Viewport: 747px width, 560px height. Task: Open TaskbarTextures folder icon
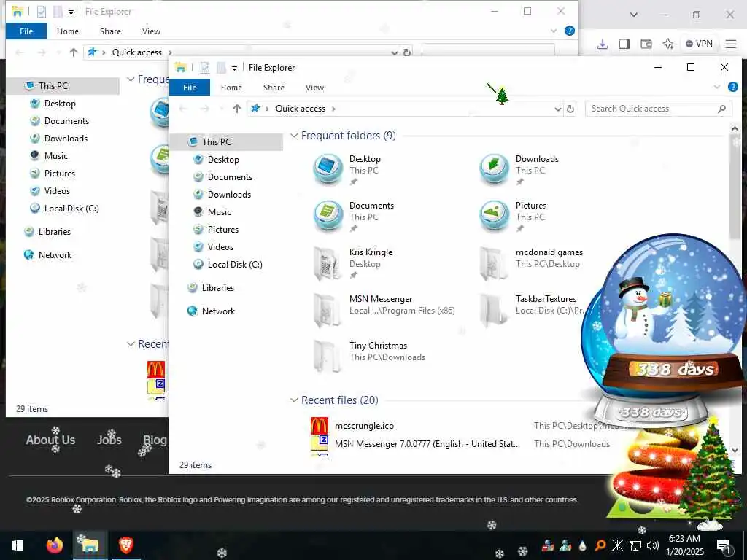(x=494, y=309)
